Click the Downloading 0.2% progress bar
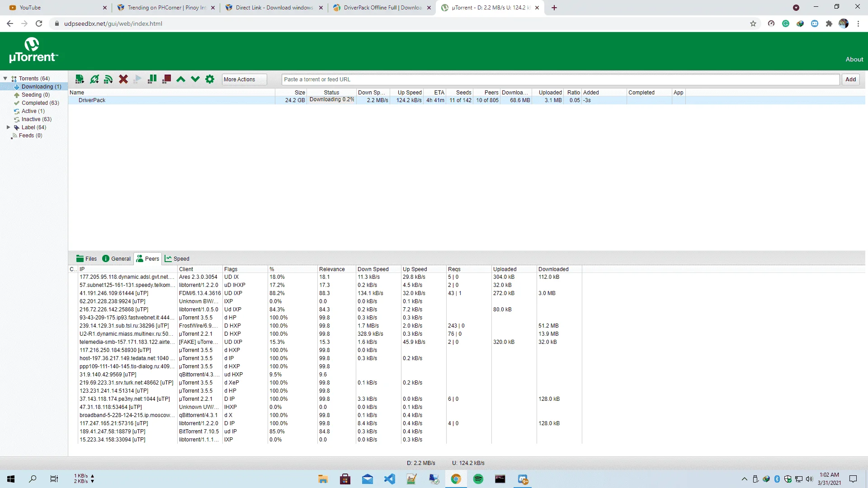868x488 pixels. pos(331,100)
